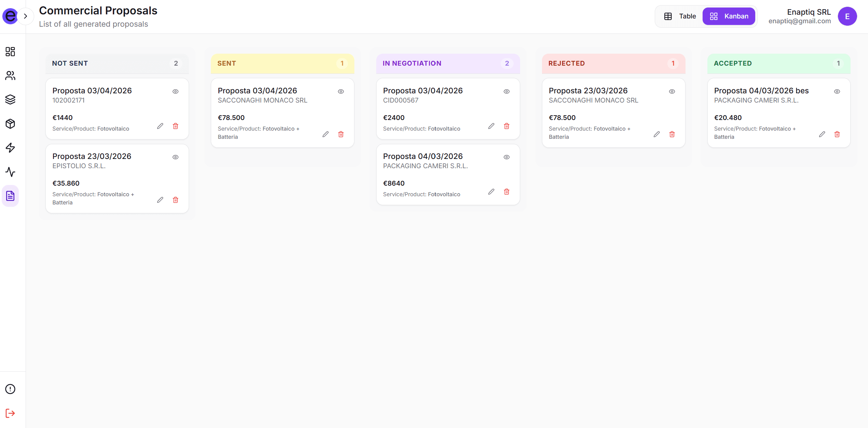Viewport: 868px width, 428px height.
Task: Select the Proposals document icon in the sidebar
Action: click(10, 196)
